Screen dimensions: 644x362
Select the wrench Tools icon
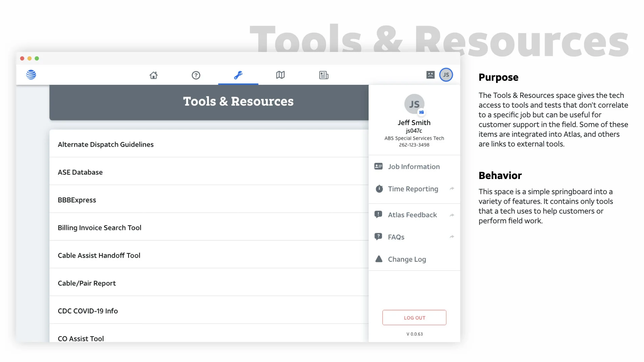pyautogui.click(x=238, y=75)
